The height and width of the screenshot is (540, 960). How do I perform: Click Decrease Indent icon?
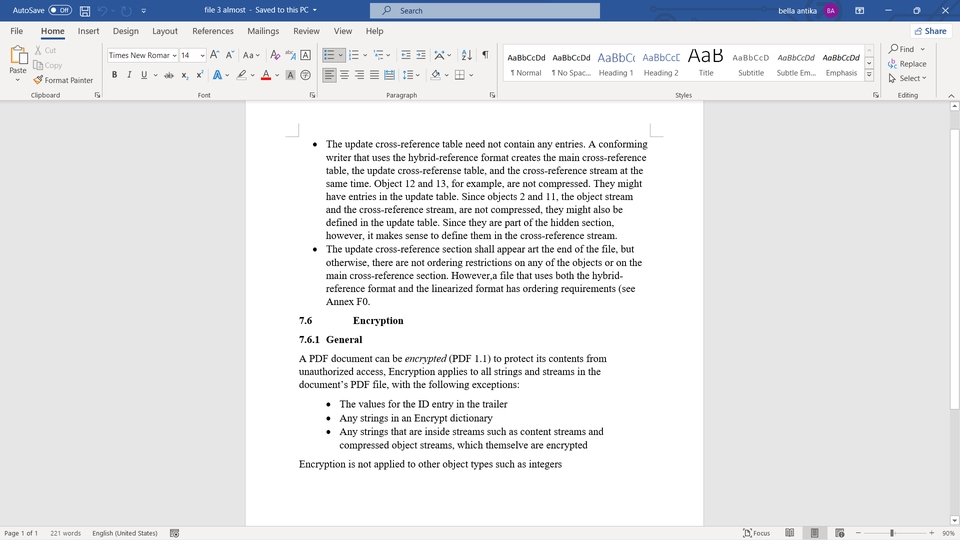(405, 55)
